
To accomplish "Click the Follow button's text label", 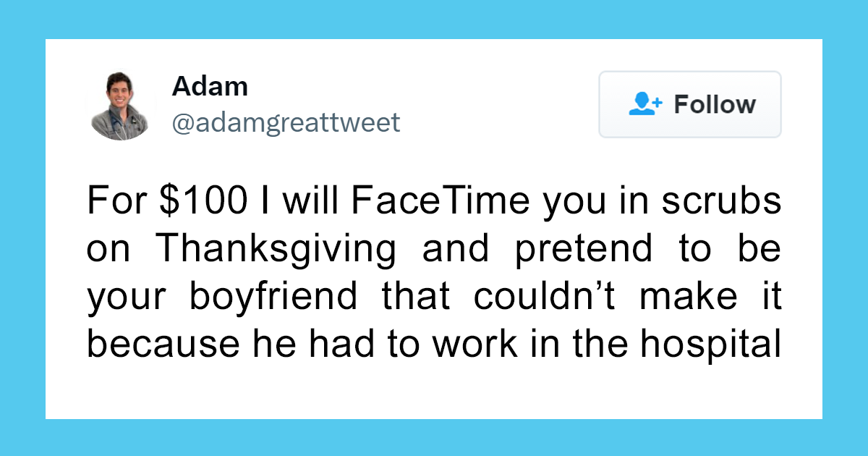I will tap(715, 104).
